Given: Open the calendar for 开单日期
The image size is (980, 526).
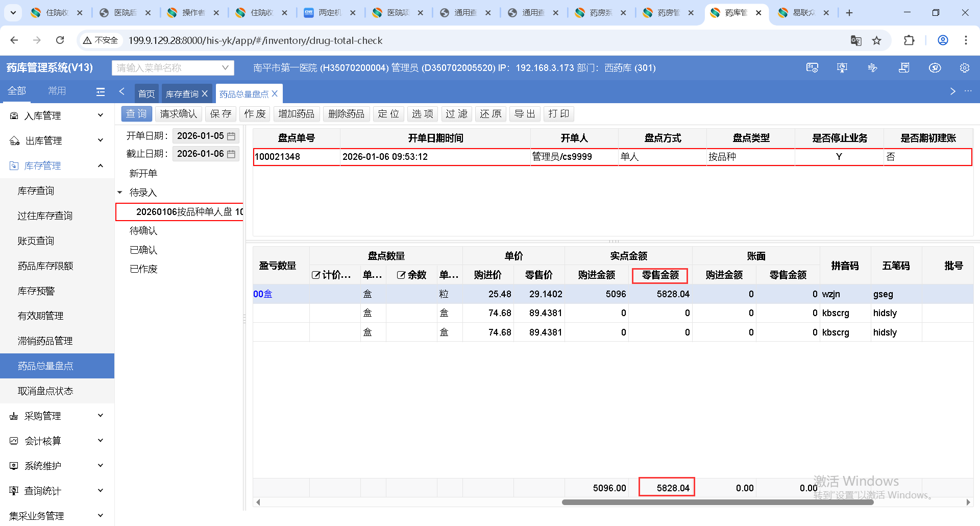Looking at the screenshot, I should 231,136.
